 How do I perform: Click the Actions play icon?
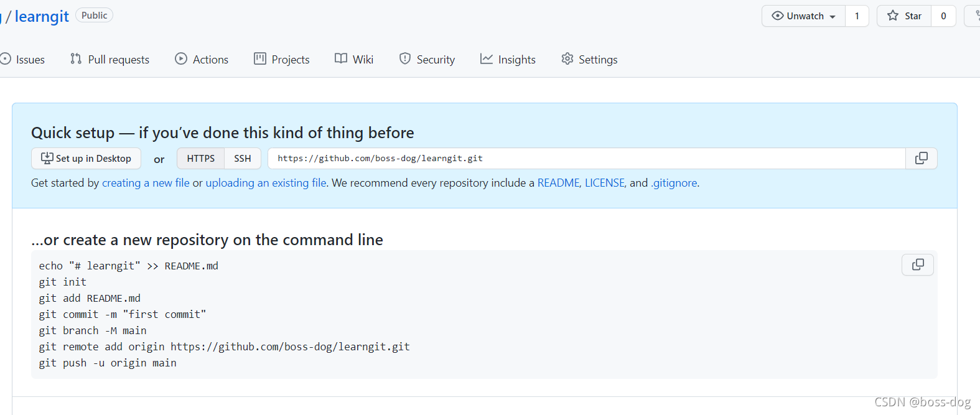point(181,58)
